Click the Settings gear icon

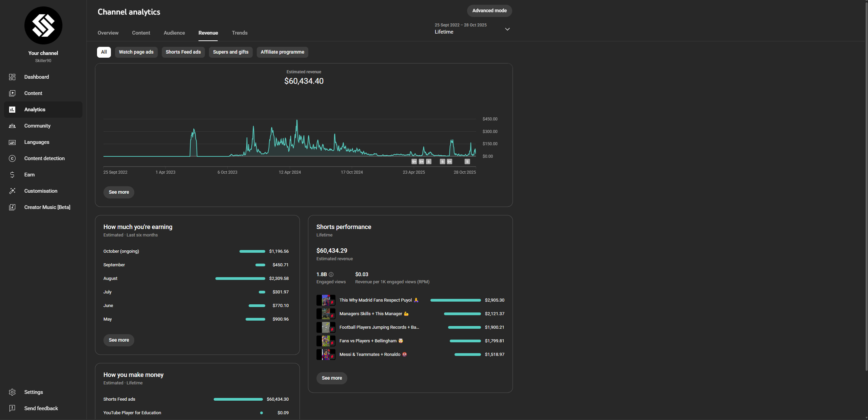(12, 392)
